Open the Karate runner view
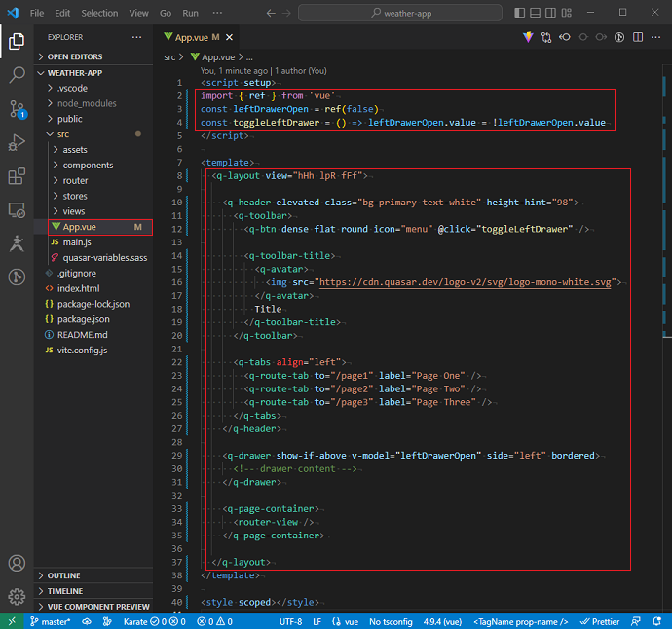The height and width of the screenshot is (629, 672). click(x=17, y=243)
